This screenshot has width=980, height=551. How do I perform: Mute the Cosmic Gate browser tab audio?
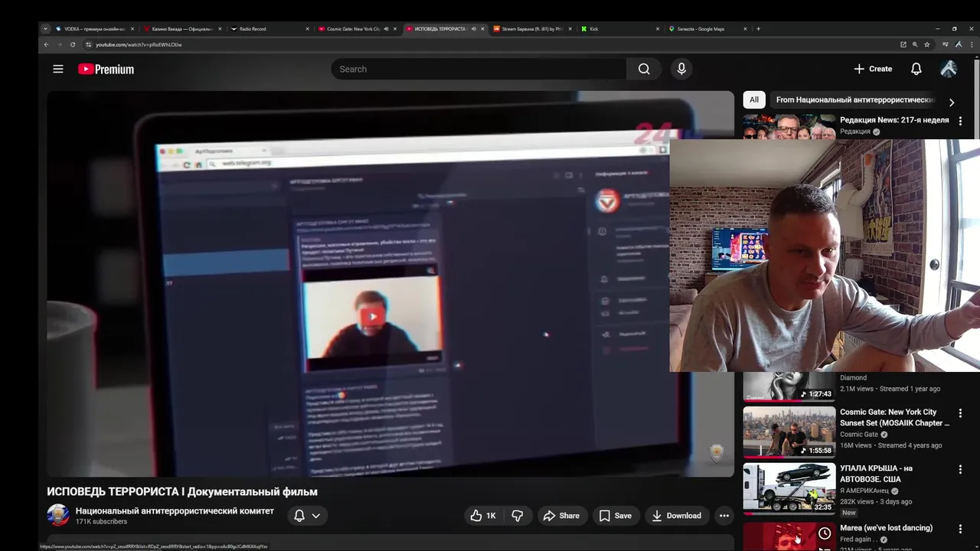[386, 29]
